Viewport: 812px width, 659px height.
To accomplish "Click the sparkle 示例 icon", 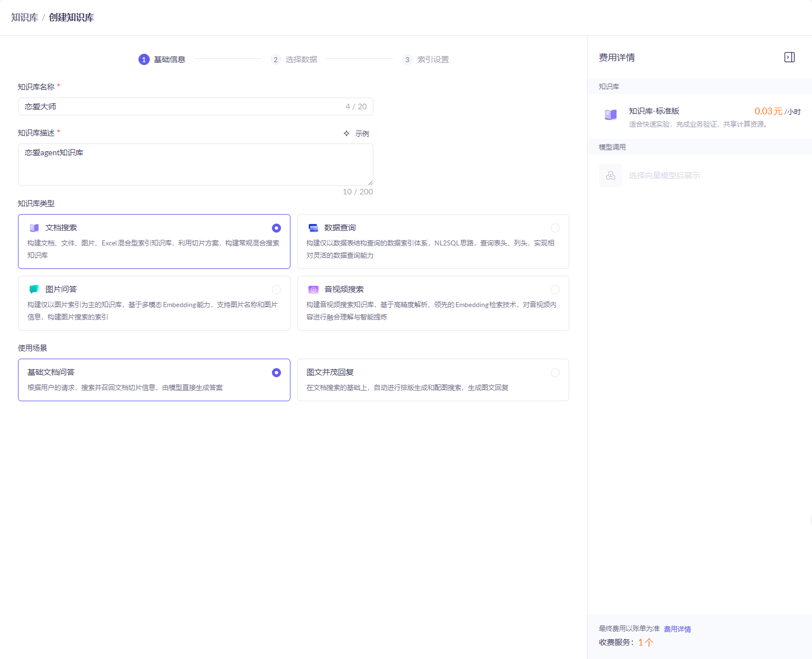I will pyautogui.click(x=347, y=133).
